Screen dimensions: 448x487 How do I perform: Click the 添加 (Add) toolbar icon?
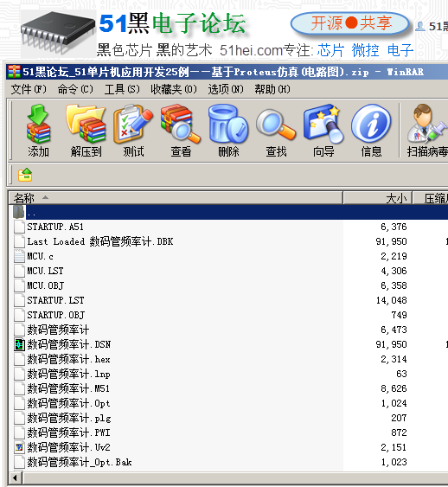pos(38,125)
